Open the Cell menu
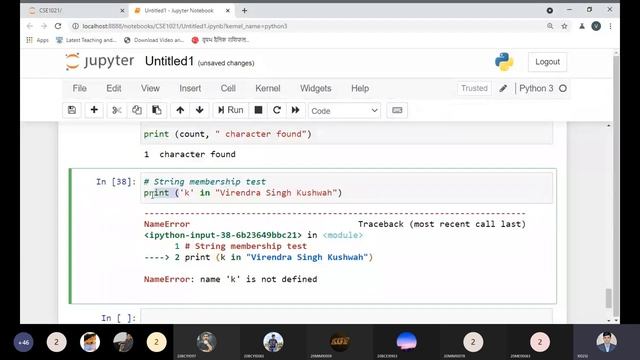Screen dimensions: 640x360 (228, 89)
